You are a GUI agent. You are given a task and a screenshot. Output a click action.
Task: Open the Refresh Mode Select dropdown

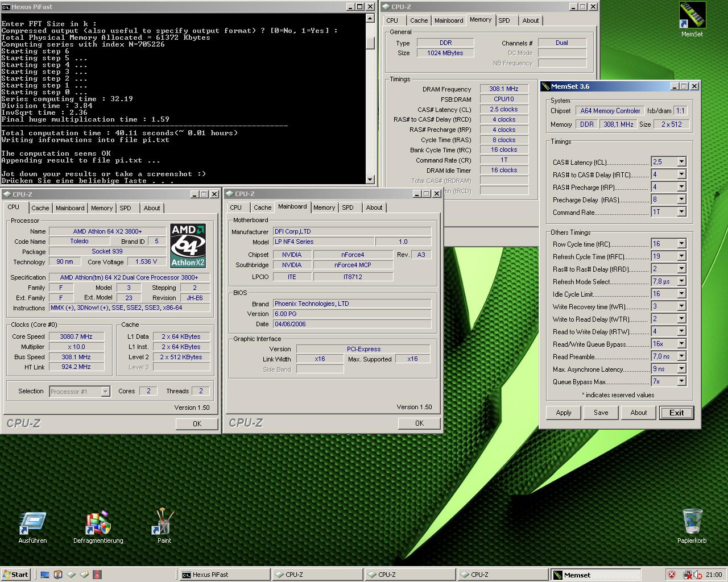[x=681, y=281]
